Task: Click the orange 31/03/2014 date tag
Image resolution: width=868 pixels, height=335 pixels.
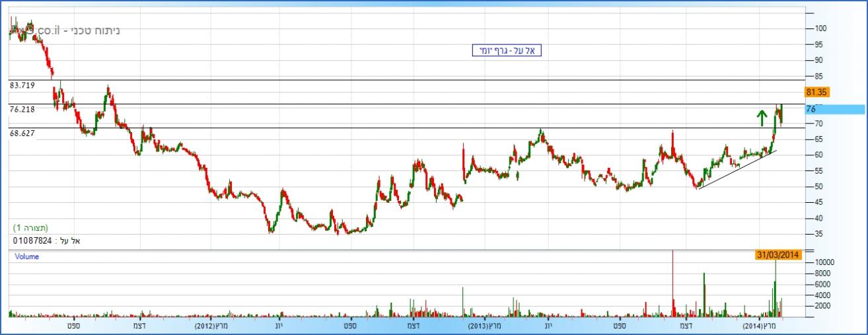Action: point(779,254)
